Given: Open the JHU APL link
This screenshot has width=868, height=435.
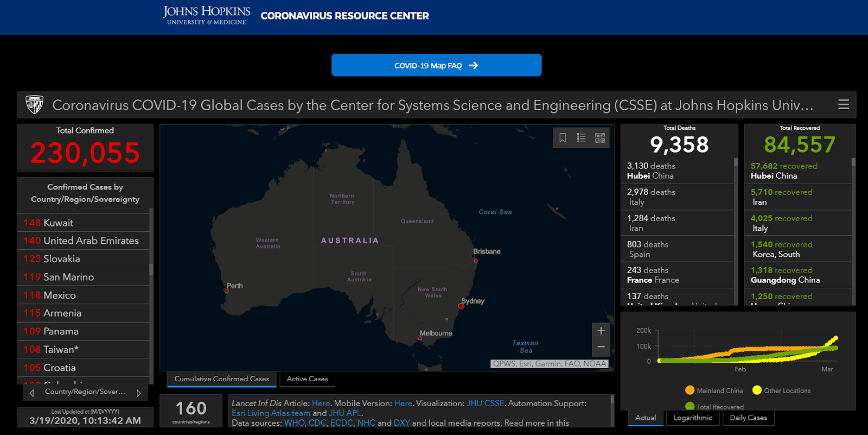Looking at the screenshot, I should tap(344, 413).
